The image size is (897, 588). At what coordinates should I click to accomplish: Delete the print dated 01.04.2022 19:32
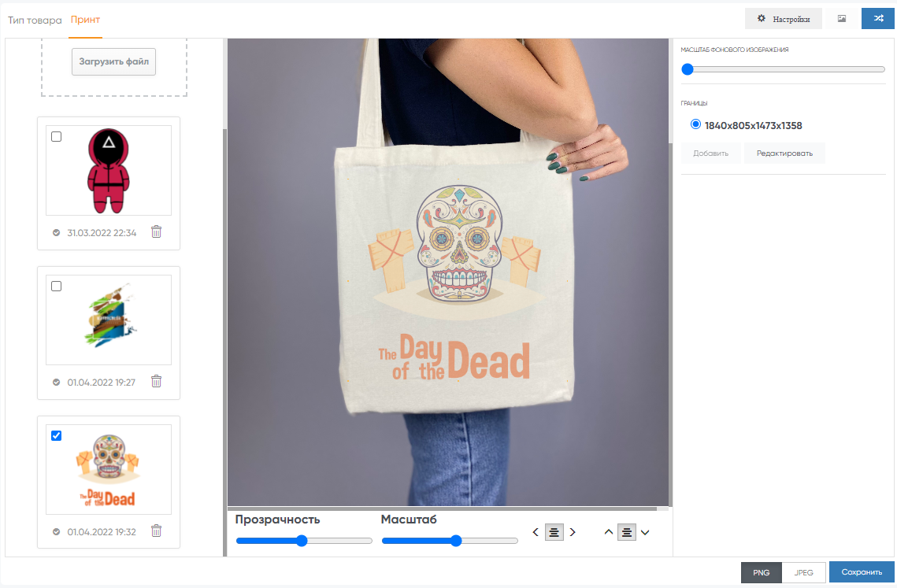click(156, 531)
